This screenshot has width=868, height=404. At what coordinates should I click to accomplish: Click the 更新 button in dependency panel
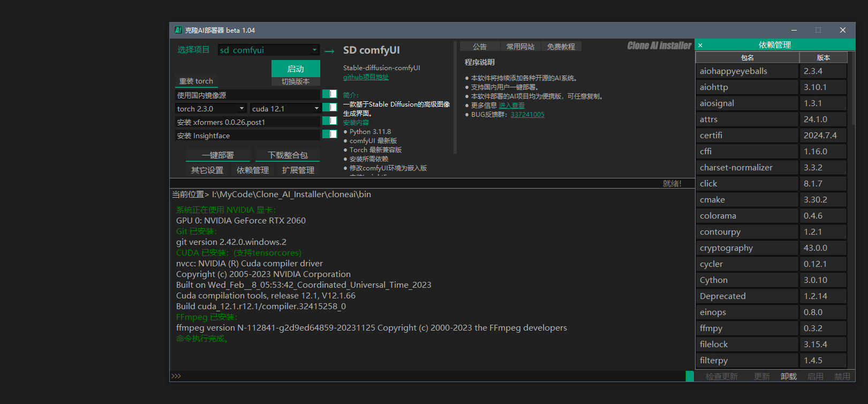[761, 377]
